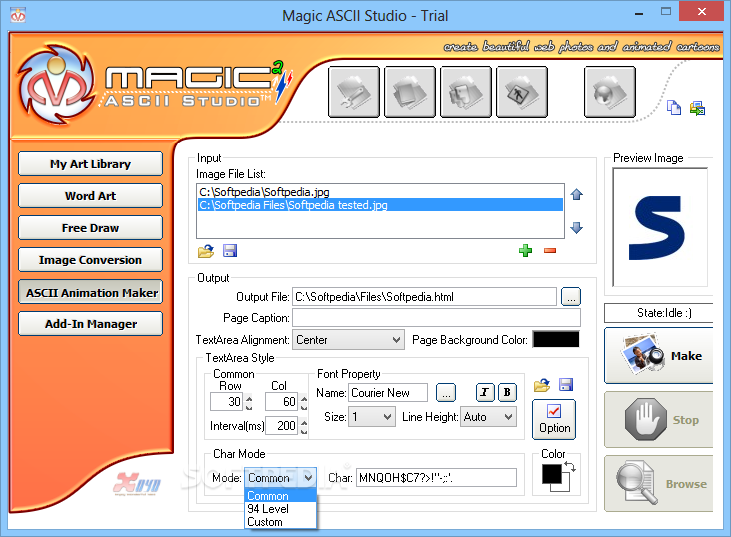Move selected image file up with arrow
Viewport: 731px width, 537px height.
coord(577,194)
